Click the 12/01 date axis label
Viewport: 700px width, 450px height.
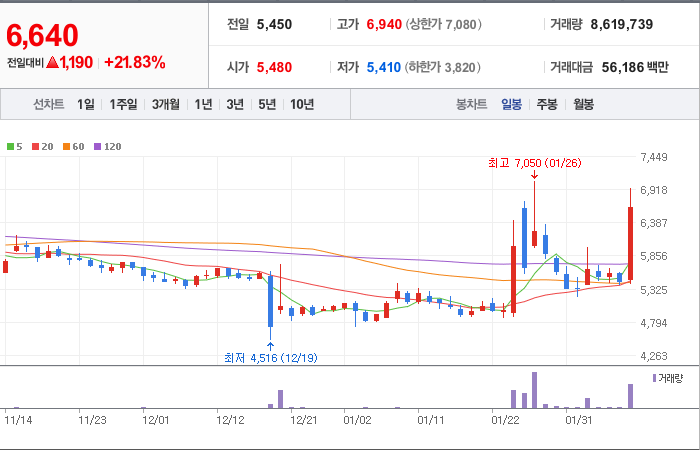(x=156, y=421)
